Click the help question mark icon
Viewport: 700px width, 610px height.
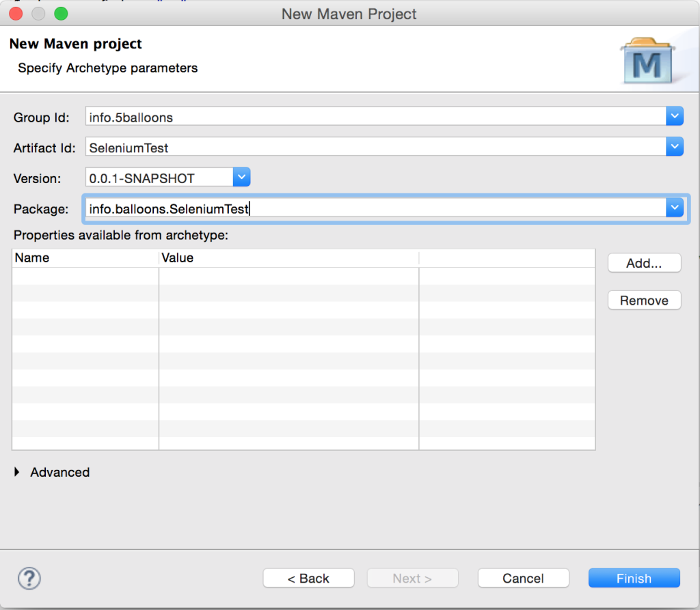coord(29,578)
